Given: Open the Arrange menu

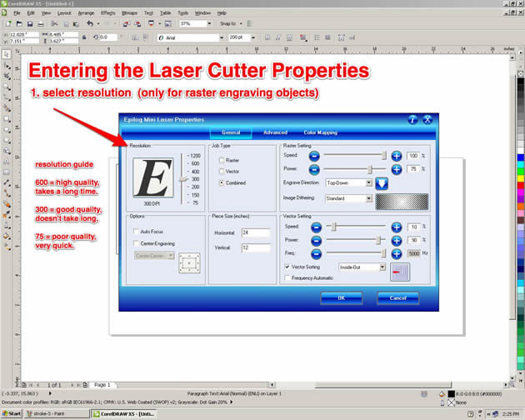Looking at the screenshot, I should (x=86, y=12).
